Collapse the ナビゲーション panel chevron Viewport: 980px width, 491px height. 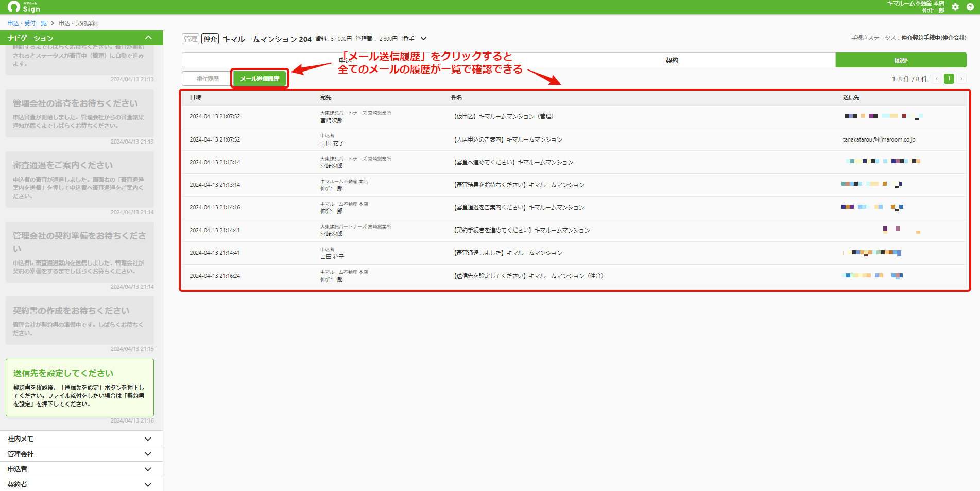148,38
